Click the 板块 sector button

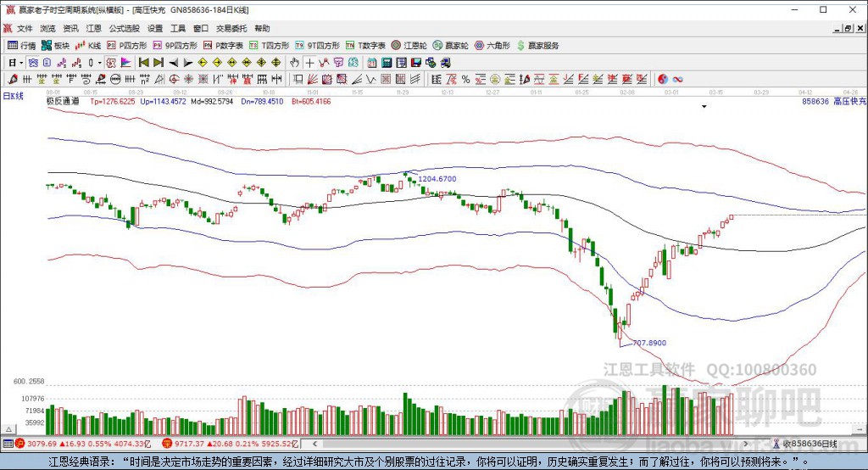point(55,46)
